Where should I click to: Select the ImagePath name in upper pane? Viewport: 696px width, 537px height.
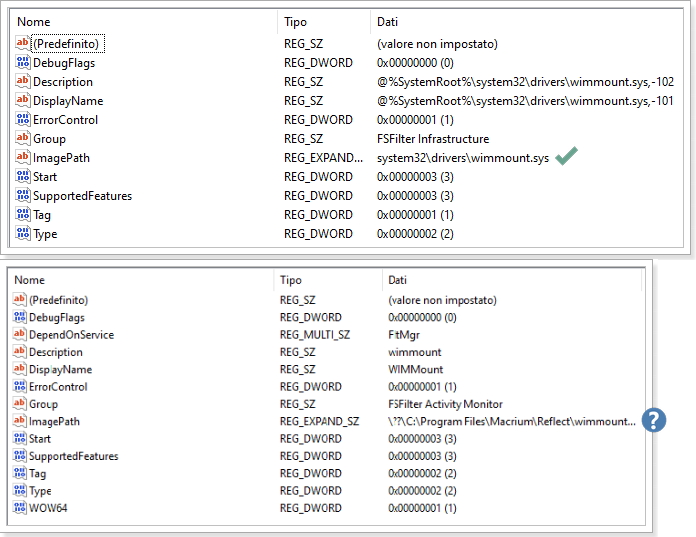(x=61, y=158)
